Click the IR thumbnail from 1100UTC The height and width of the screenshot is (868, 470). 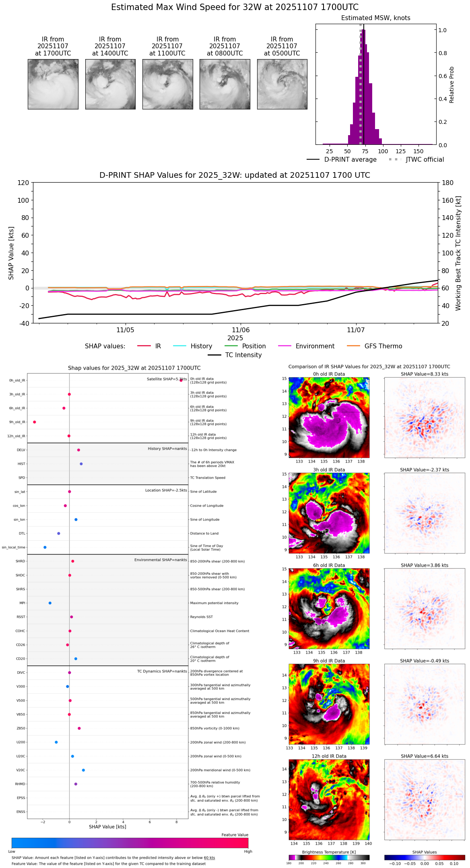[x=167, y=84]
